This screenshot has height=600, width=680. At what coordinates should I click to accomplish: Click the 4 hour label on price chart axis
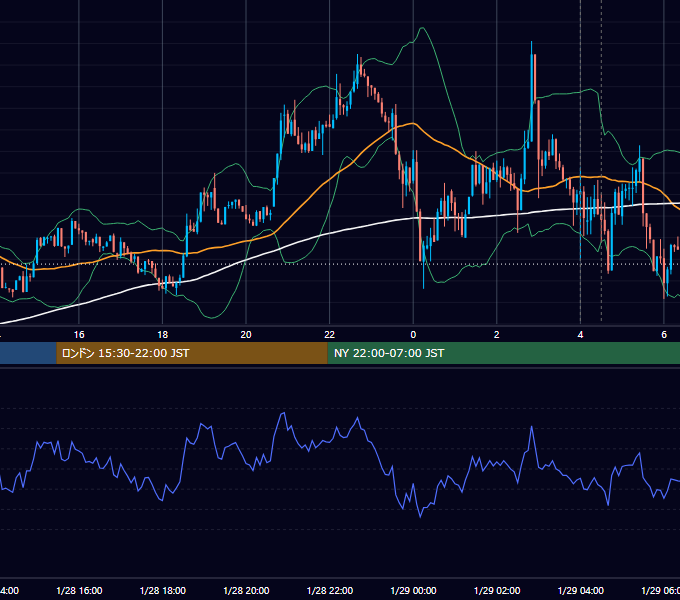[x=580, y=335]
